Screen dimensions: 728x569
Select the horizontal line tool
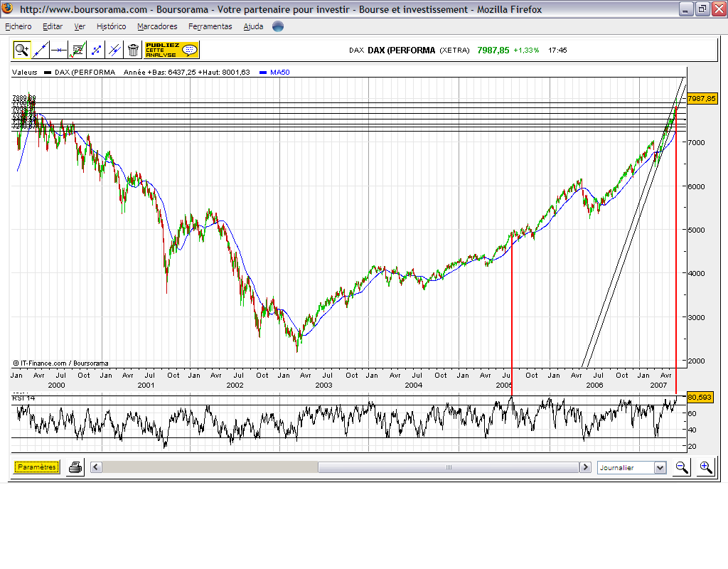coord(59,50)
